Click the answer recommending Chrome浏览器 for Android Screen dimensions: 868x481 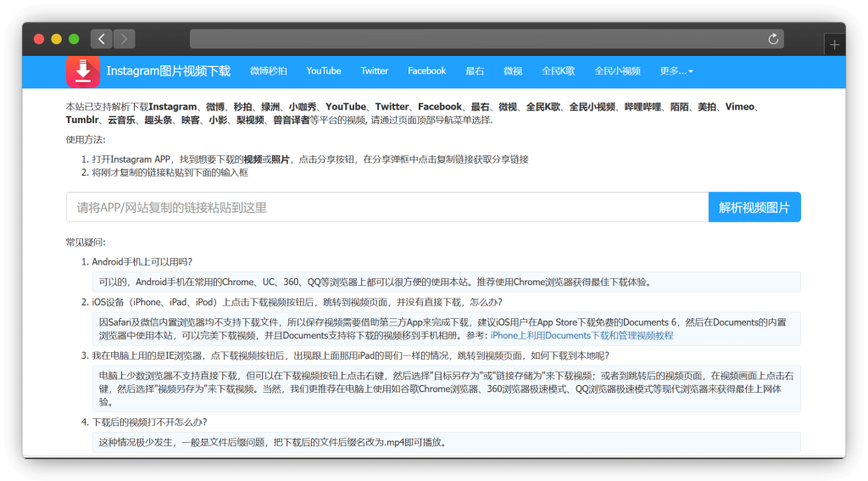pyautogui.click(x=446, y=282)
